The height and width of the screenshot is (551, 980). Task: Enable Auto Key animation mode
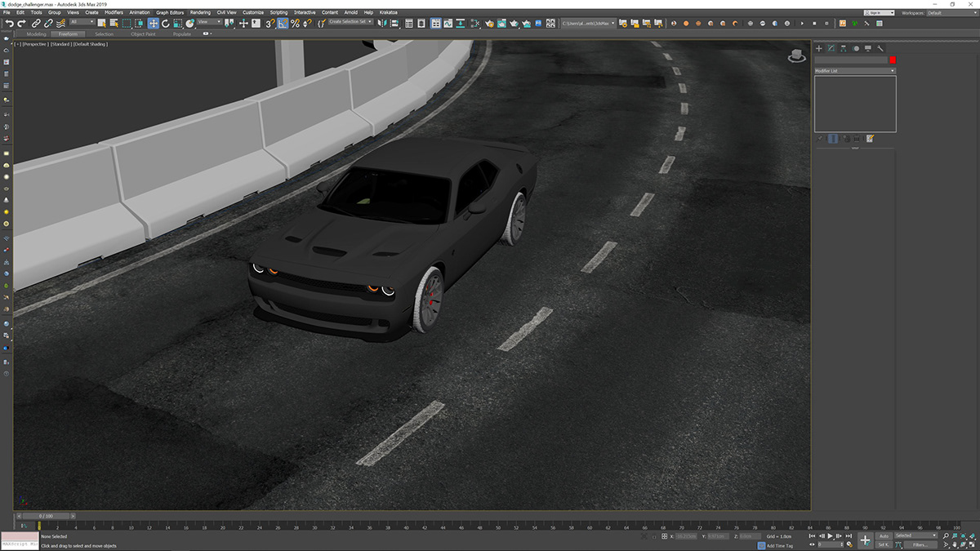pyautogui.click(x=884, y=536)
